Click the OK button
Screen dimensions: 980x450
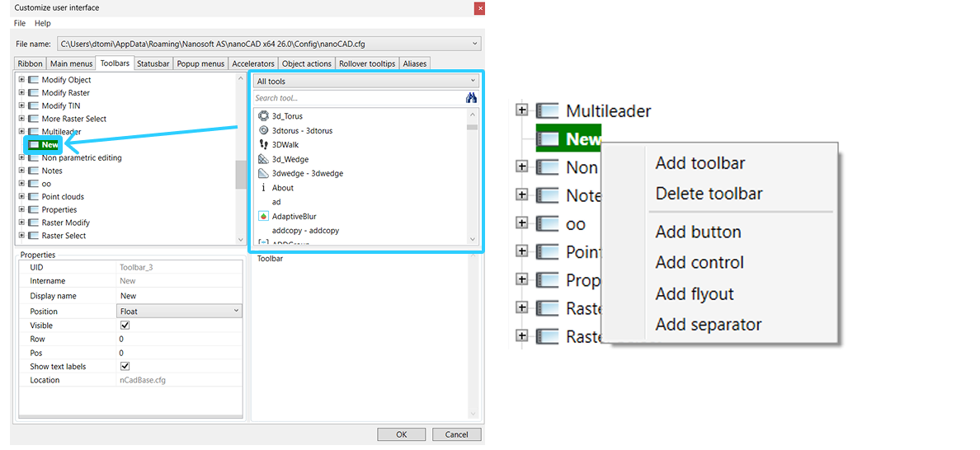point(401,434)
